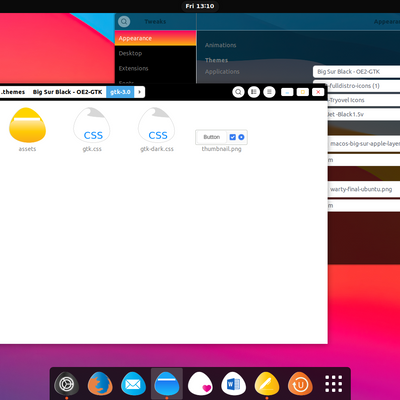Select Desktop in Tweaks sidebar
This screenshot has width=400, height=400.
156,53
